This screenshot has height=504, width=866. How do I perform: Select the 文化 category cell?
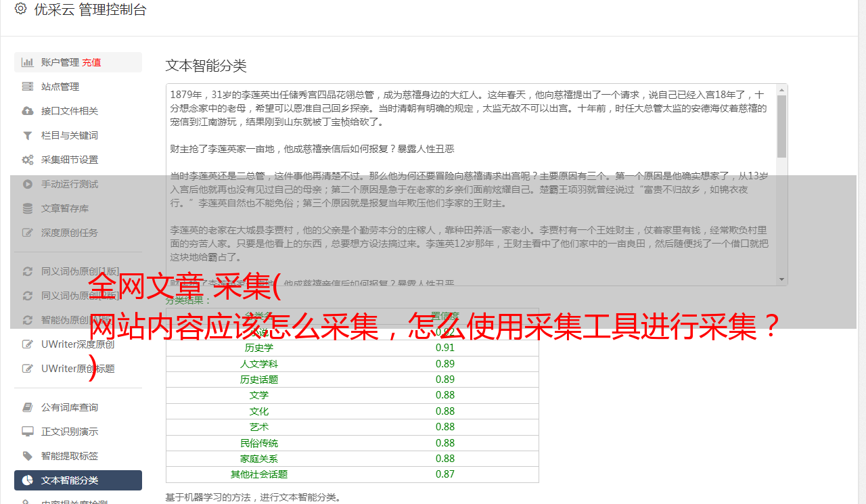(259, 411)
